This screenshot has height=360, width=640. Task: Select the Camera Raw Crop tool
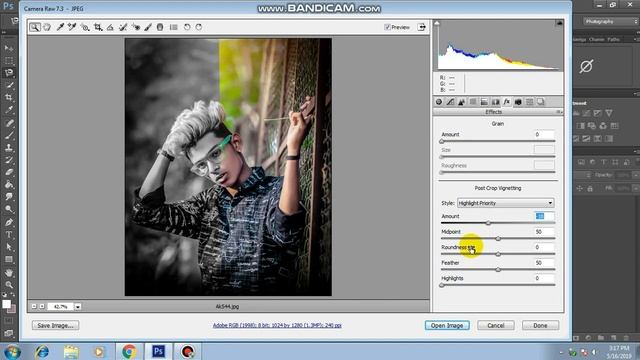pos(98,27)
